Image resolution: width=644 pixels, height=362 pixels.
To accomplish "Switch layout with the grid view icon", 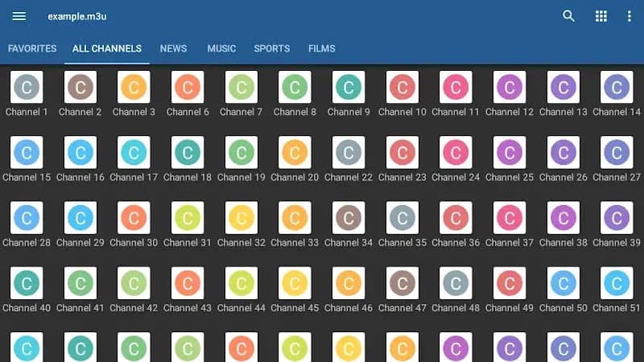I will (x=601, y=16).
